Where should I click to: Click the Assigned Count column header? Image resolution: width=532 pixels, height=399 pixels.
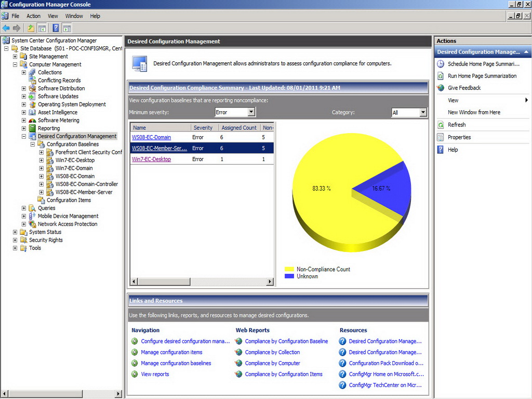coord(238,128)
